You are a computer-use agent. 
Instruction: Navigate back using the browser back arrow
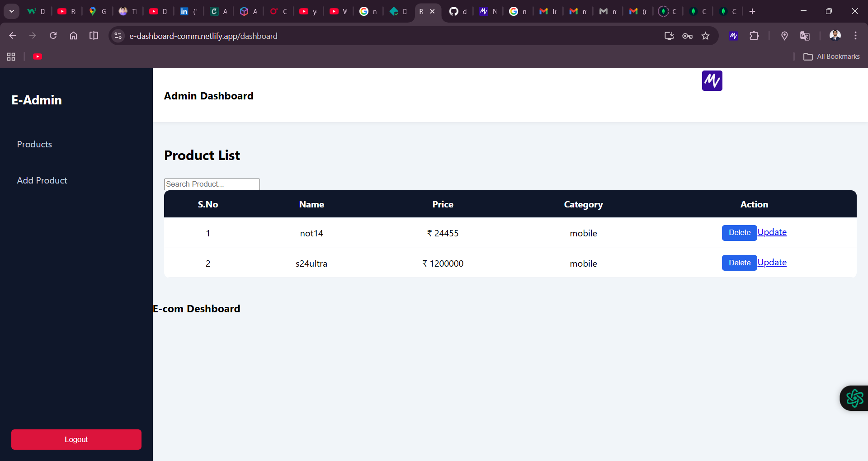point(12,36)
